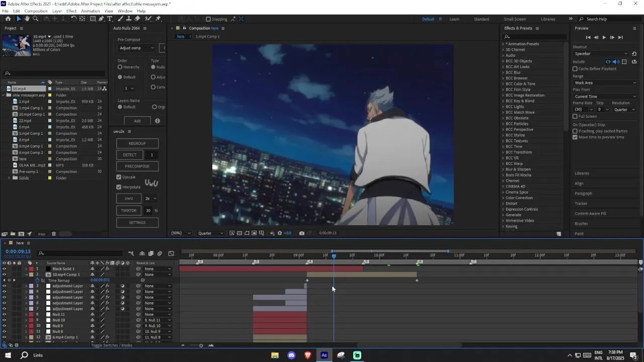The width and height of the screenshot is (644, 362).
Task: Select the Home icon in toolbar
Action: 8,19
